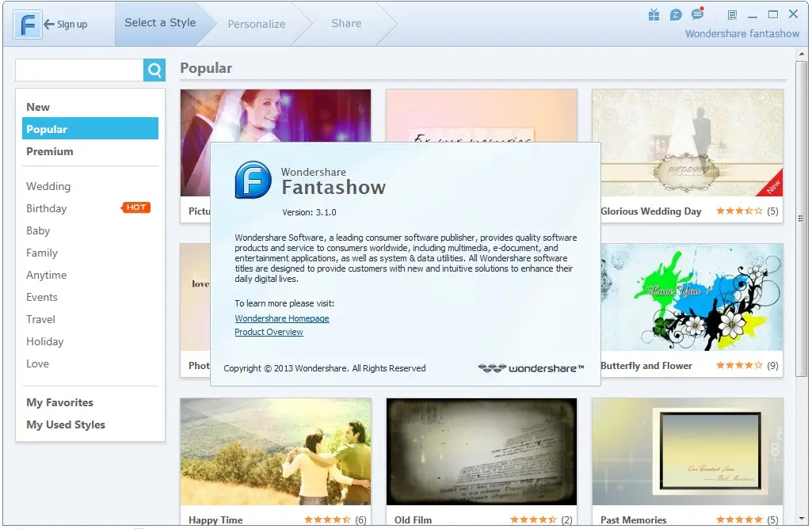
Task: Close the Fantashow window
Action: tap(793, 14)
